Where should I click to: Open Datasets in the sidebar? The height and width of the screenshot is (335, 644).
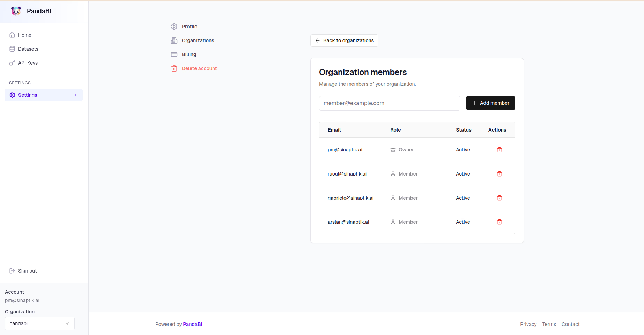tap(44, 49)
